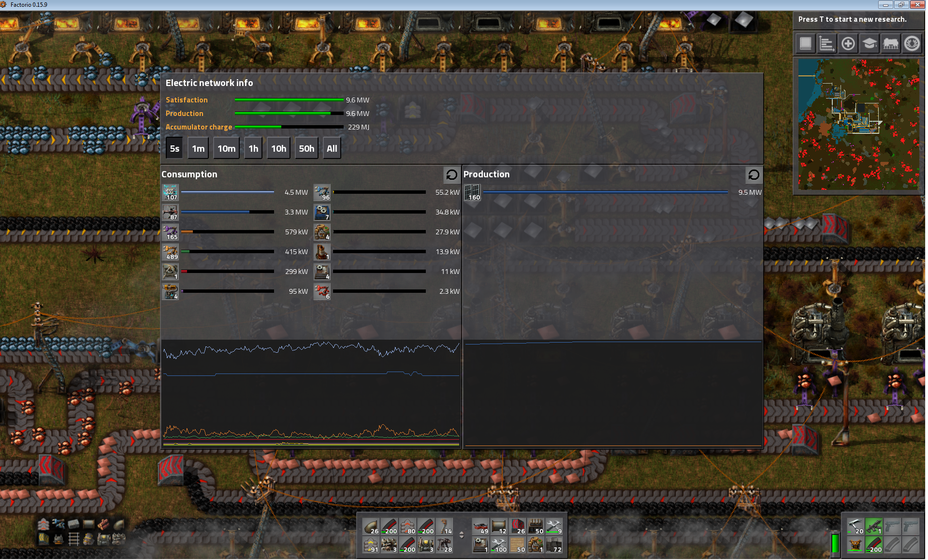This screenshot has height=560, width=928.
Task: Select the 34.8 kW assembler consumer icon
Action: coord(322,212)
